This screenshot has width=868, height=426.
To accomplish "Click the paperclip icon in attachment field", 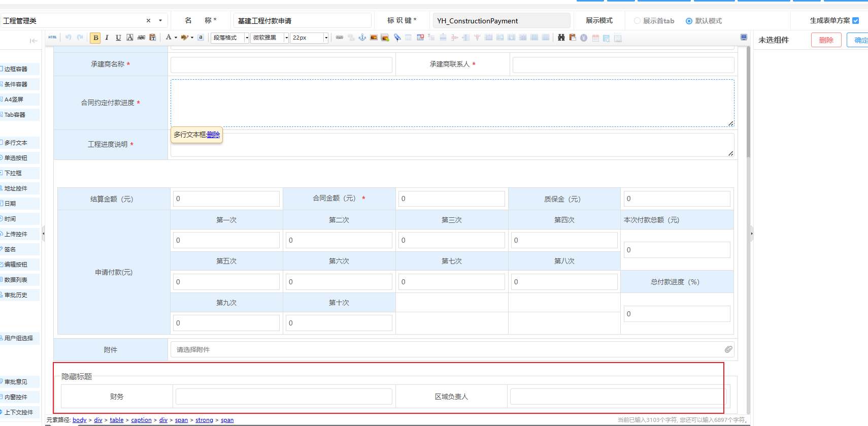I will (x=728, y=349).
